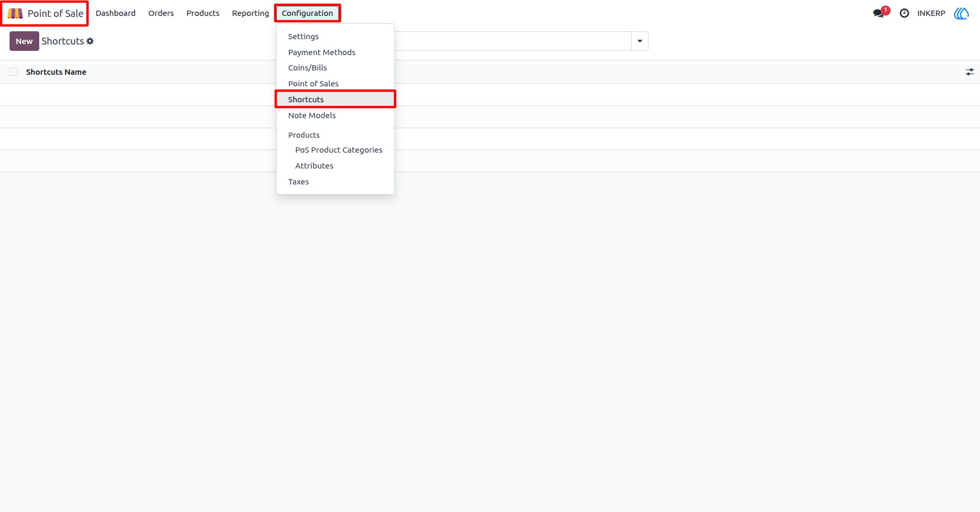Open PoS Product Categories entry
This screenshot has height=512, width=980.
click(335, 150)
